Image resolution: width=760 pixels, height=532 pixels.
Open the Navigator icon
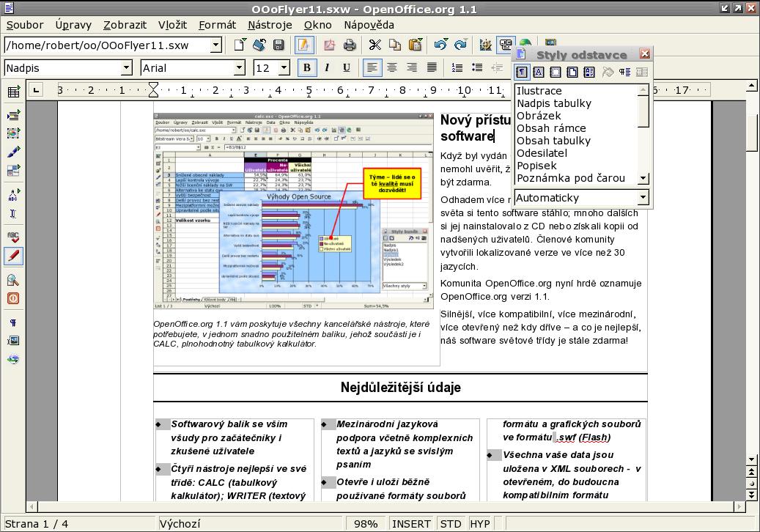tap(485, 45)
